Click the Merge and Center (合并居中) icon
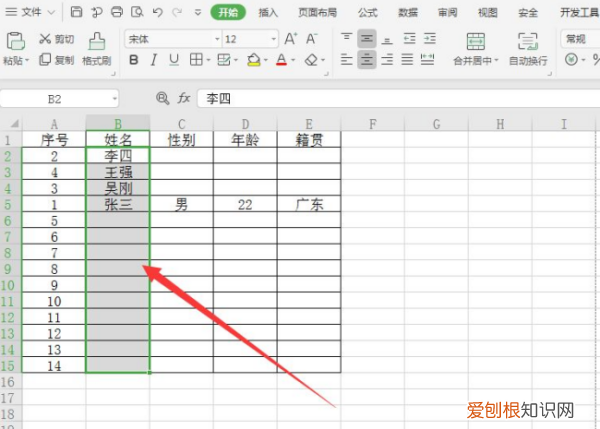The height and width of the screenshot is (429, 600). pyautogui.click(x=476, y=41)
